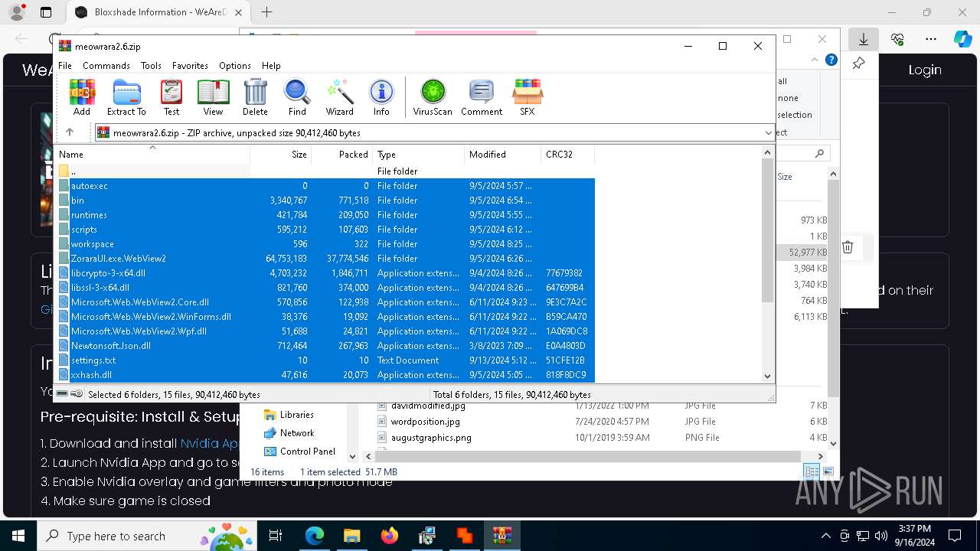This screenshot has width=980, height=551.
Task: Click the SFX toolbar icon
Action: (528, 97)
